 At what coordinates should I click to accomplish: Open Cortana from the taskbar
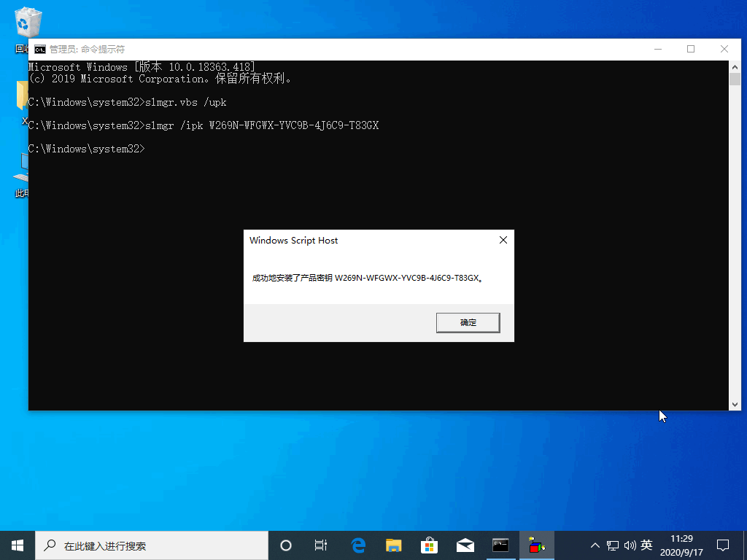286,545
